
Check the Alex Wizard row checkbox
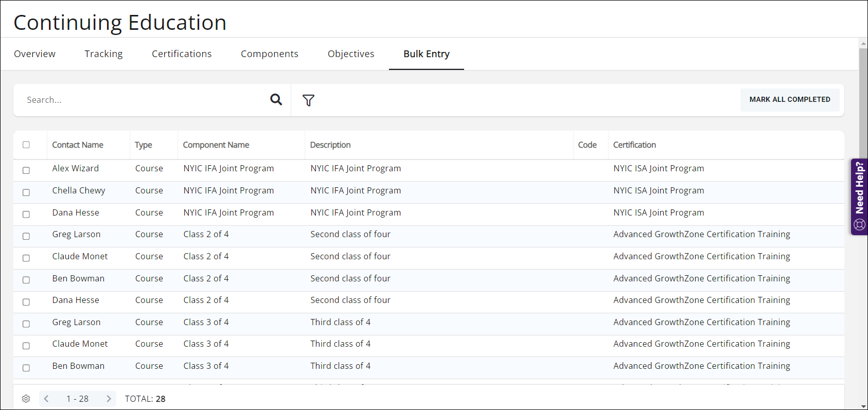[x=26, y=170]
